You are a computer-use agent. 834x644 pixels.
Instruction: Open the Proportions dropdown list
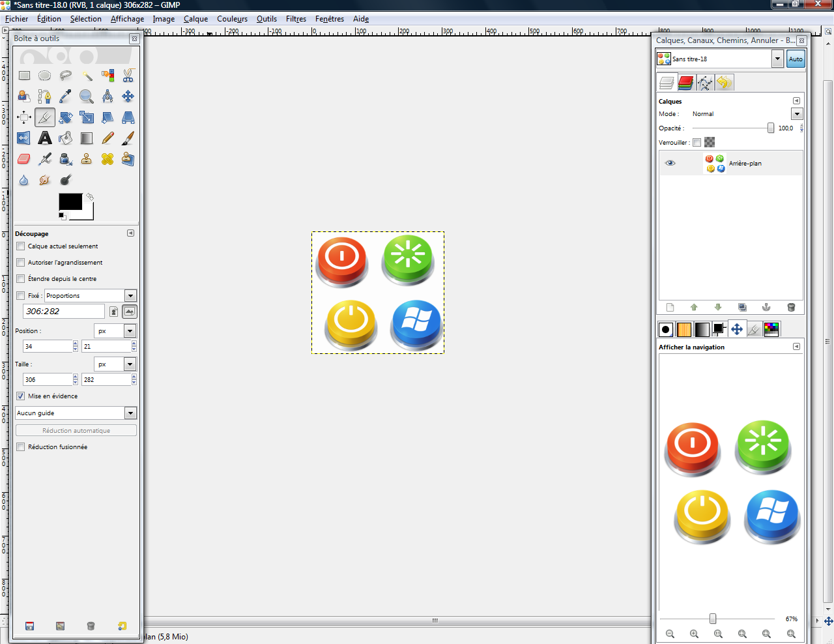tap(130, 296)
